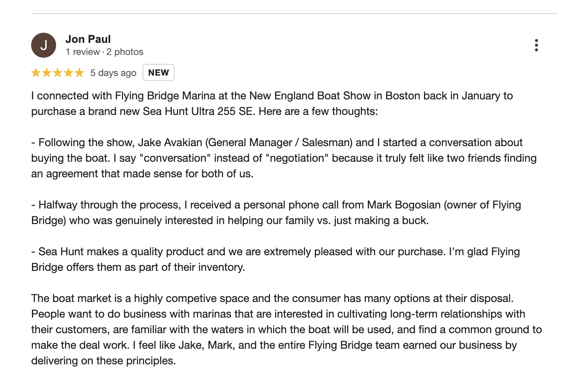Click the fourth gold rating star
The height and width of the screenshot is (392, 586).
click(69, 73)
